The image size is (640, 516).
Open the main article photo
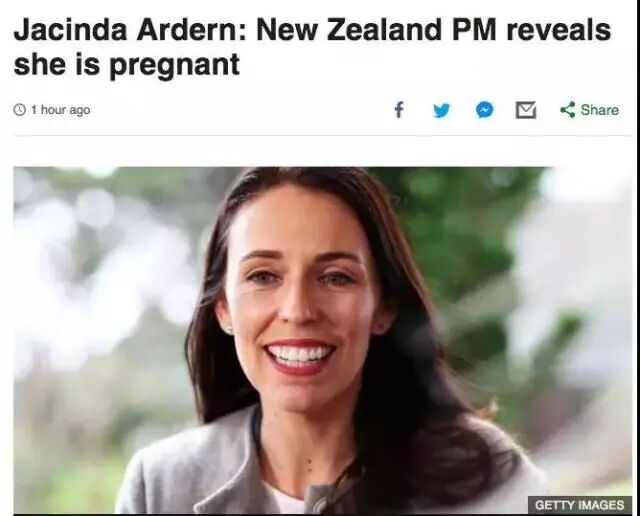tap(322, 340)
